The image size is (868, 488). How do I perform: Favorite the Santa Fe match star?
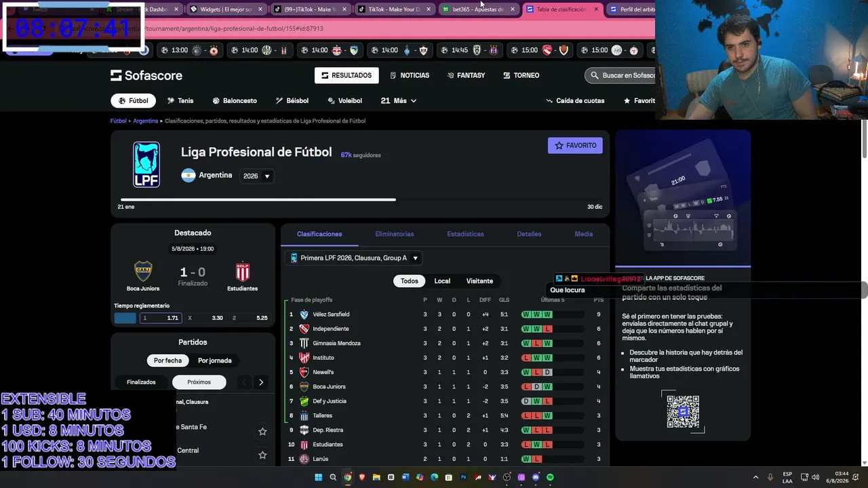pyautogui.click(x=262, y=431)
